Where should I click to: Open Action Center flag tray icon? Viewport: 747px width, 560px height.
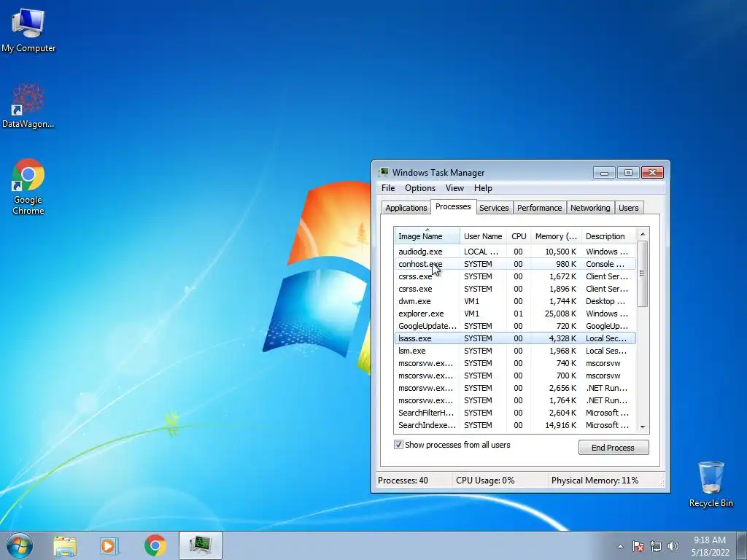point(638,546)
